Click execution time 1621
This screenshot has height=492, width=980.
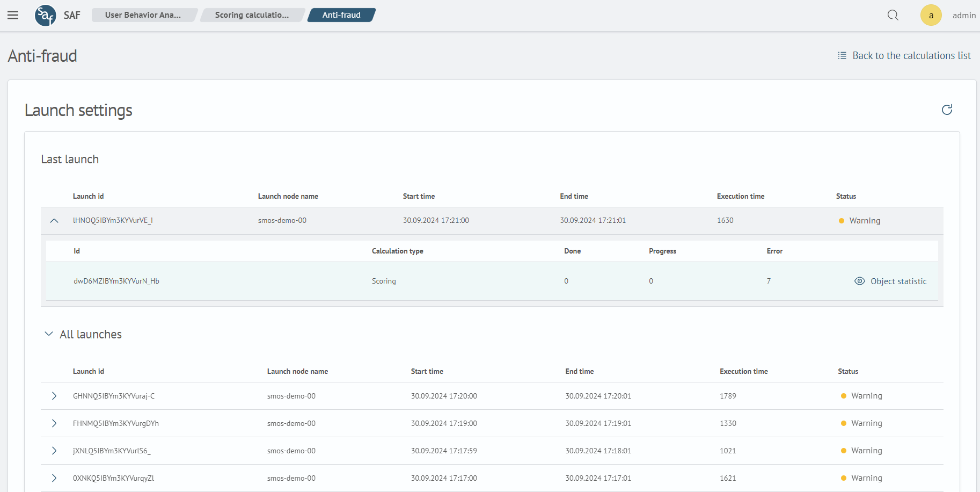pos(728,478)
